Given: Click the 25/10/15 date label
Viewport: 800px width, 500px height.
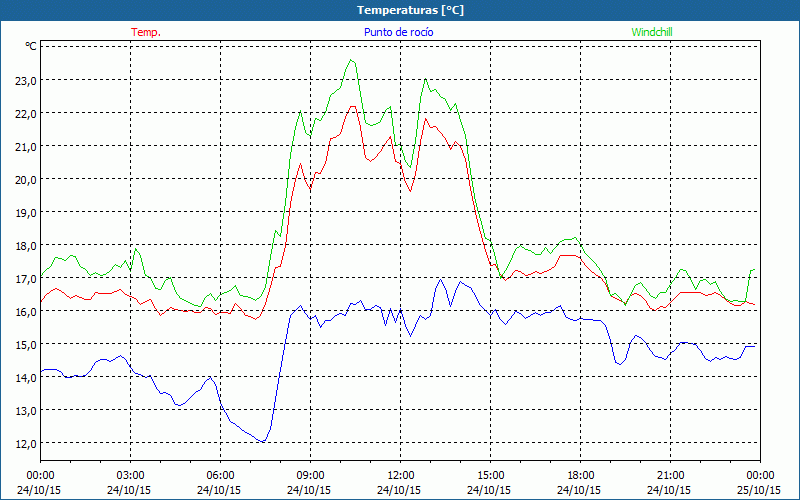Looking at the screenshot, I should (759, 490).
